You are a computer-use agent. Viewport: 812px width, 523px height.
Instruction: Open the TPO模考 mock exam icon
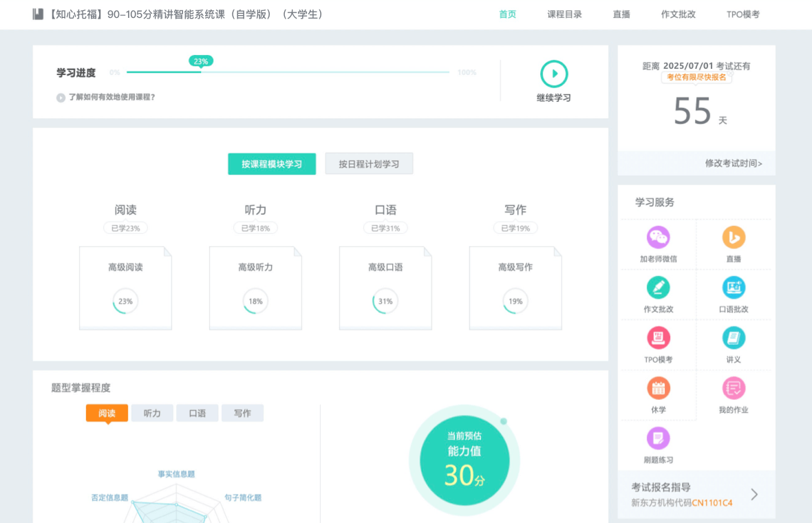click(658, 338)
